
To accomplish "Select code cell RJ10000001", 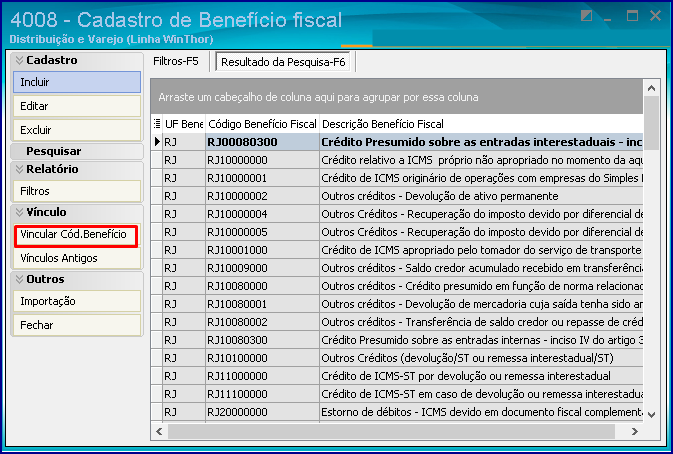I will [x=262, y=178].
